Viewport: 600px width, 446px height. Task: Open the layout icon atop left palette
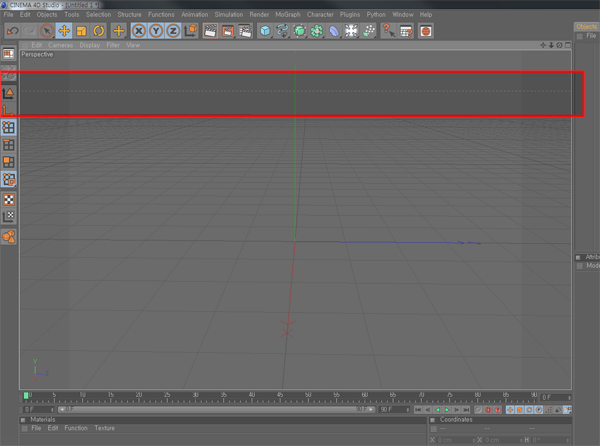[8, 54]
